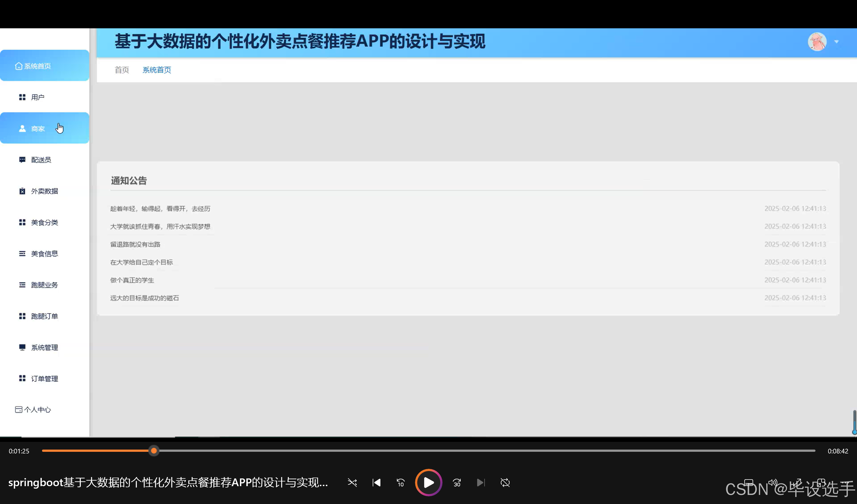Click the 系统首页 home icon
857x504 pixels.
19,66
